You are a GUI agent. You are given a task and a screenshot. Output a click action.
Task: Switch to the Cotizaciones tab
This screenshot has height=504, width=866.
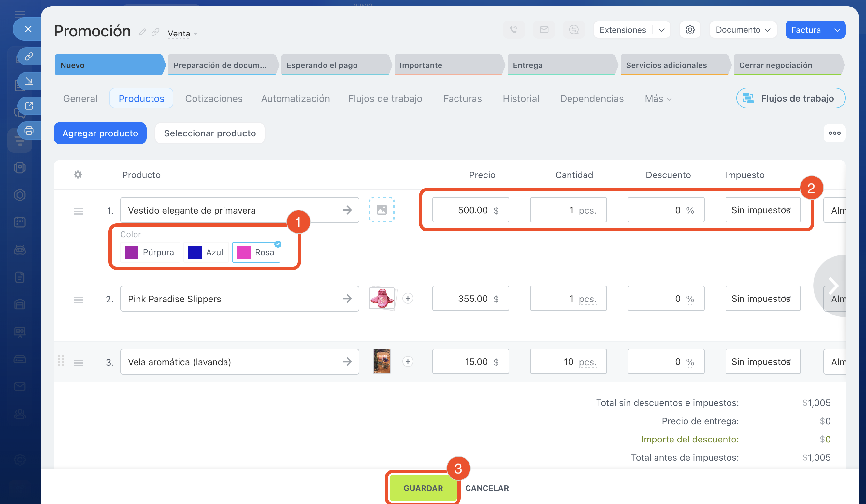pyautogui.click(x=214, y=99)
